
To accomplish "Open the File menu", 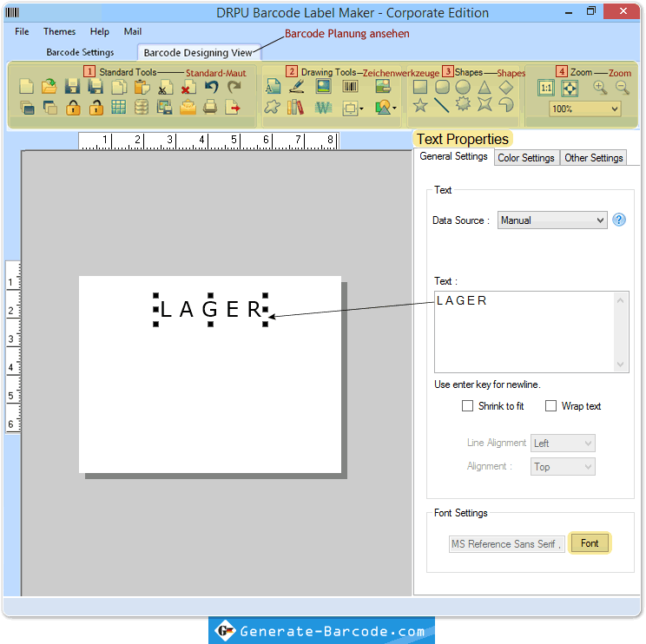I will tap(22, 31).
